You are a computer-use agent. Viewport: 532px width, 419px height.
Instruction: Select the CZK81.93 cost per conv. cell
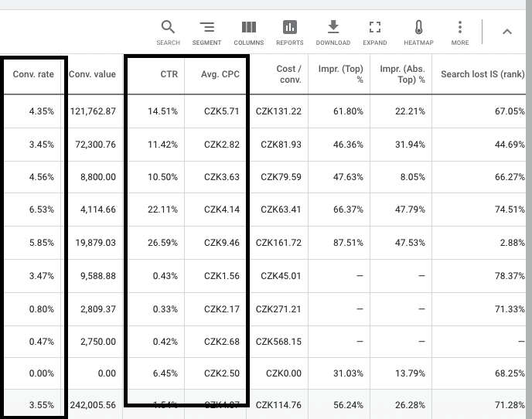(x=281, y=145)
